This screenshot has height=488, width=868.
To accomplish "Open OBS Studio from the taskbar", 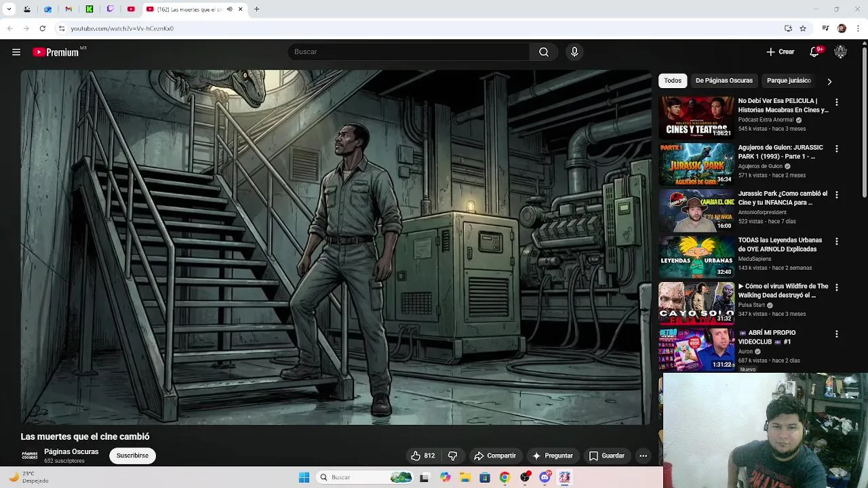I will tap(525, 477).
